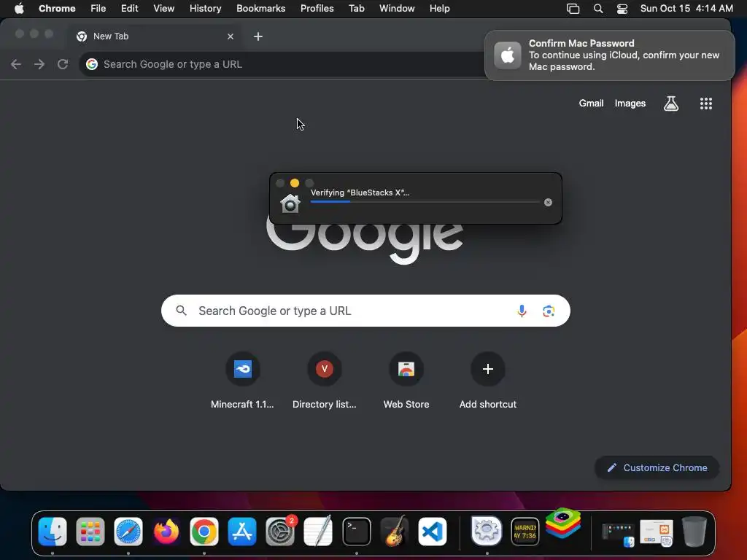Open the App Store from the Dock
747x560 pixels.
[242, 531]
